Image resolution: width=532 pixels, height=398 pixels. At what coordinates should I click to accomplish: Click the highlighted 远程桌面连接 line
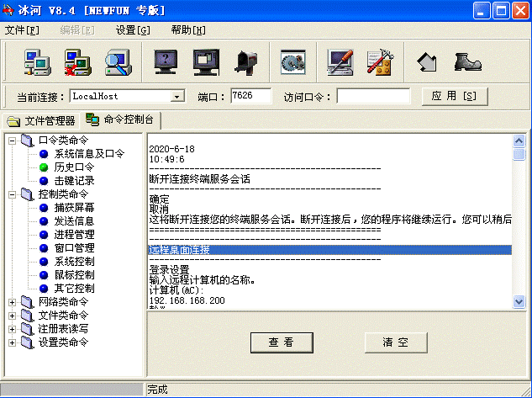point(330,250)
